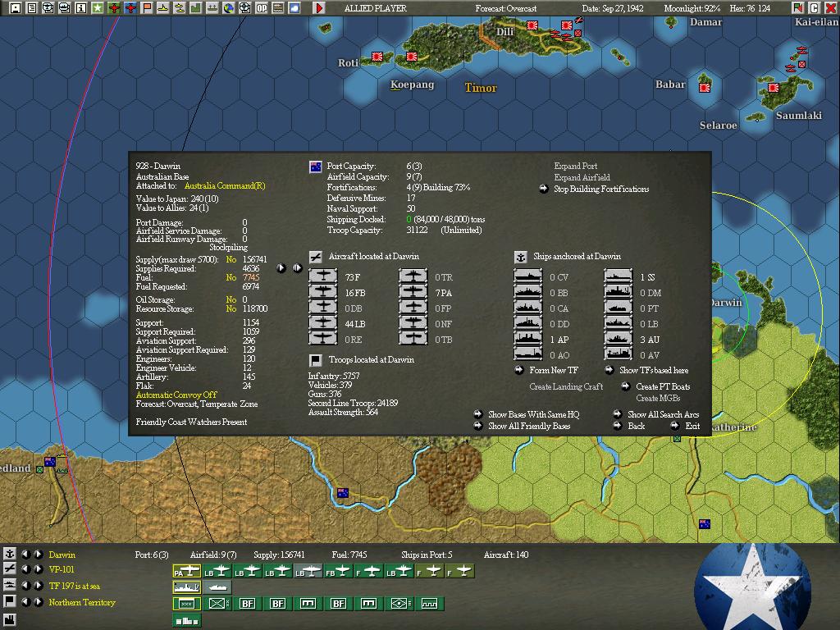The height and width of the screenshot is (630, 840).
Task: Click the crosshair target toolbar icon
Action: click(244, 7)
